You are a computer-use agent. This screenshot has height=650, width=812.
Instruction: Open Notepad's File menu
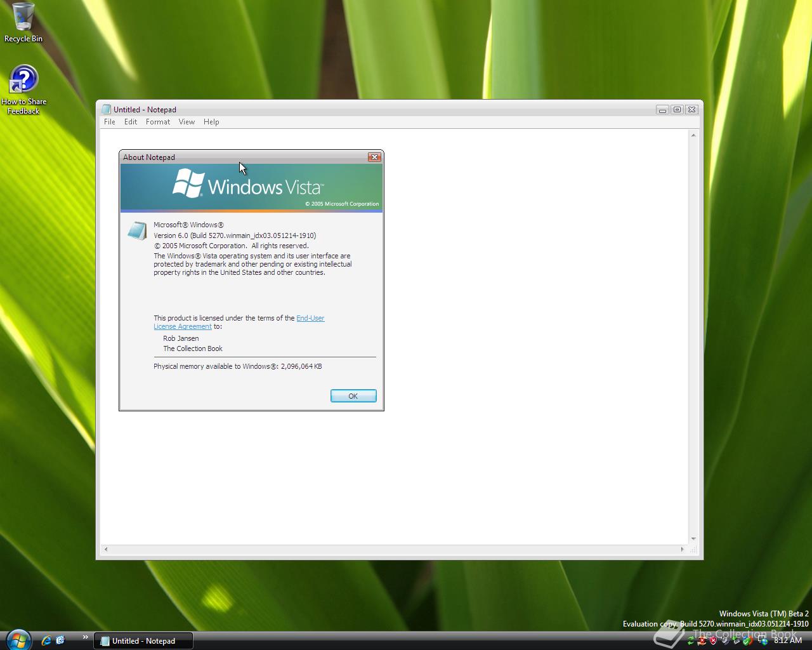click(x=110, y=122)
